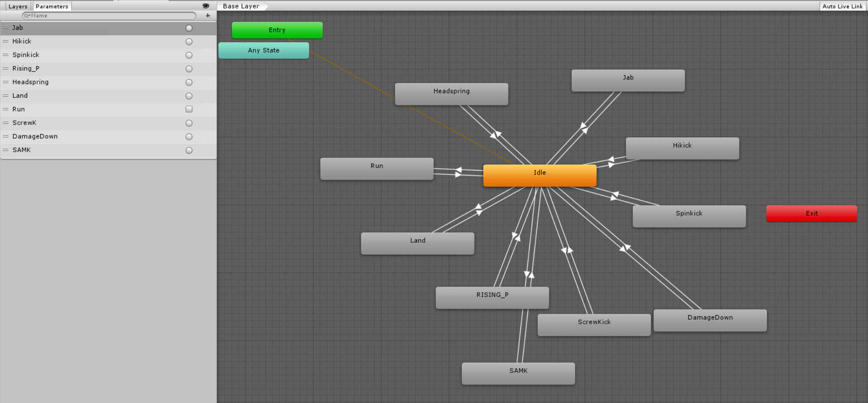Viewport: 868px width, 403px height.
Task: Fire the ScrewK trigger radio button
Action: pyautogui.click(x=189, y=123)
